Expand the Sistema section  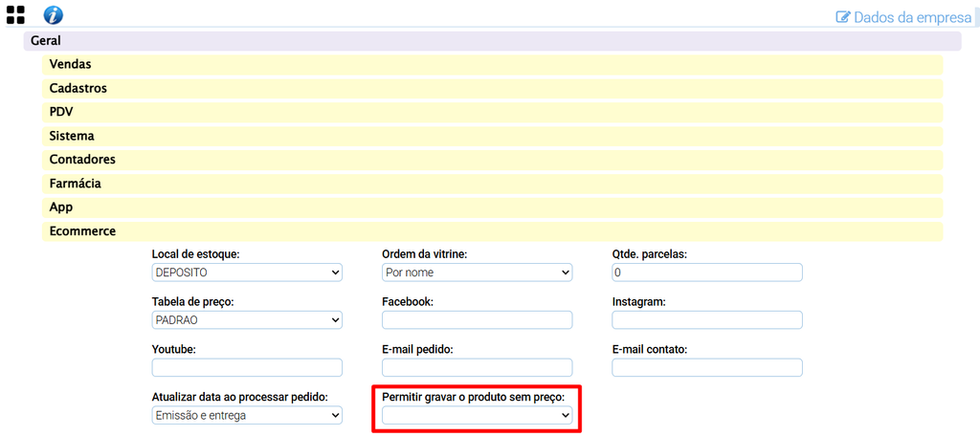coord(492,136)
